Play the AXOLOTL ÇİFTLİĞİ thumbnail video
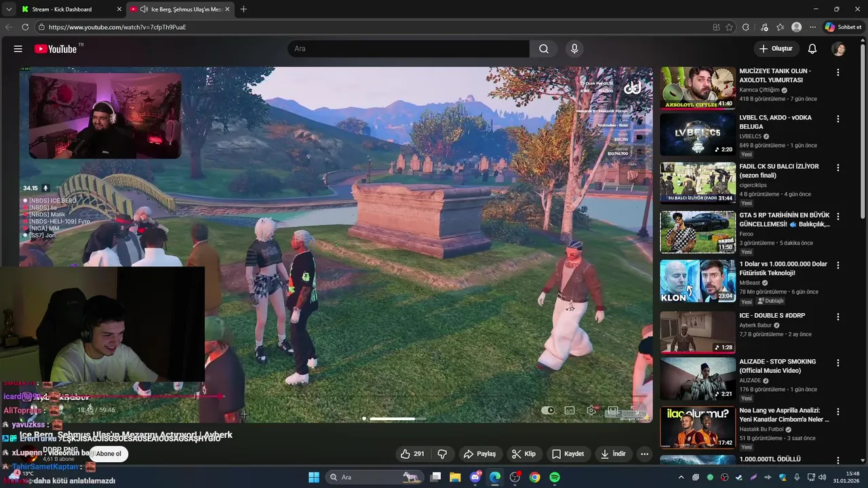This screenshot has width=868, height=488. (698, 87)
